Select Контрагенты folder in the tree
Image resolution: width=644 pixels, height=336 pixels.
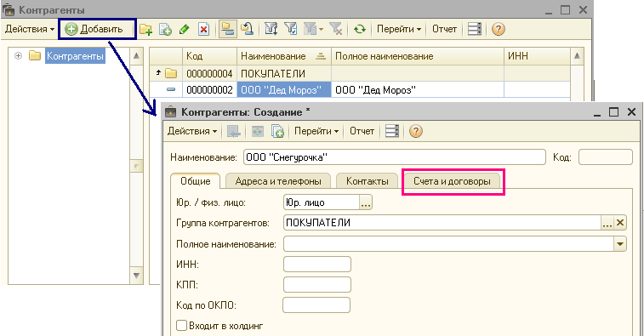click(75, 56)
